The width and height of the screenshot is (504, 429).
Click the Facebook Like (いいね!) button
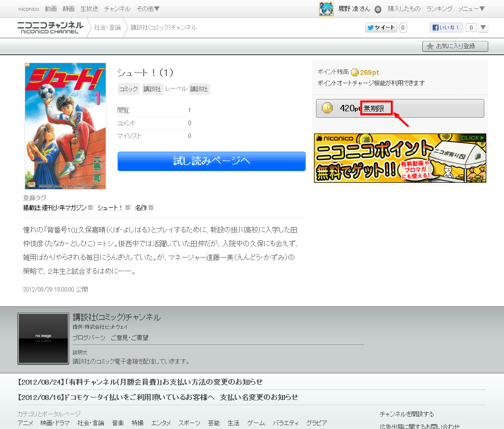pyautogui.click(x=446, y=28)
